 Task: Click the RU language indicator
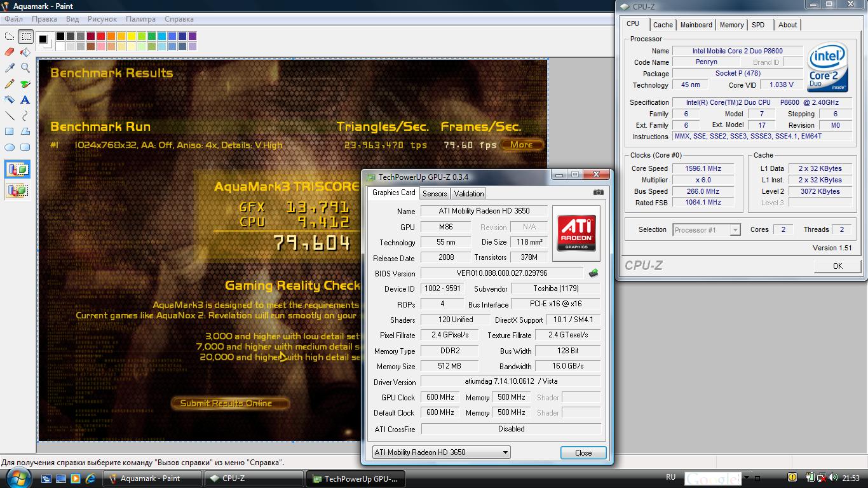(x=670, y=477)
